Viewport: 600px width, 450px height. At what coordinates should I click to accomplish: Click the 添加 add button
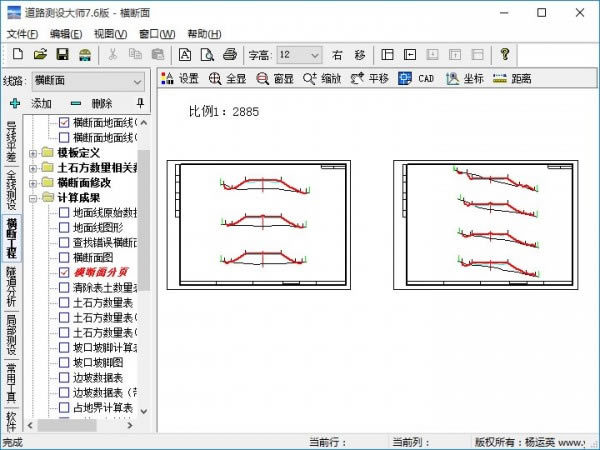pos(30,103)
